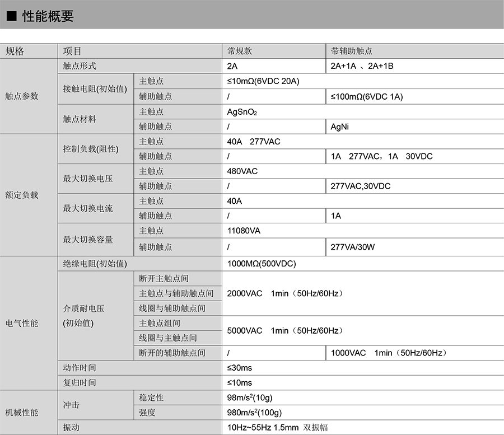Select the 2A+1A、2A+1B contact form cell
Viewport: 504px width, 435px height.
pyautogui.click(x=362, y=66)
